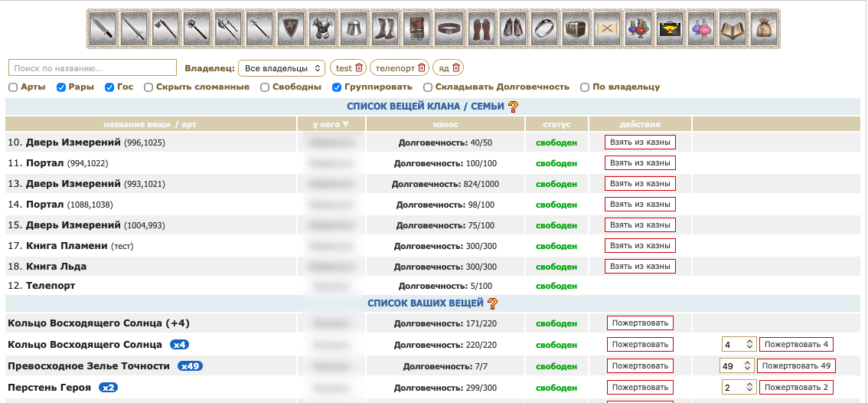Tick 'Скрыть сломанные' checkbox
868x403 pixels.
[148, 87]
